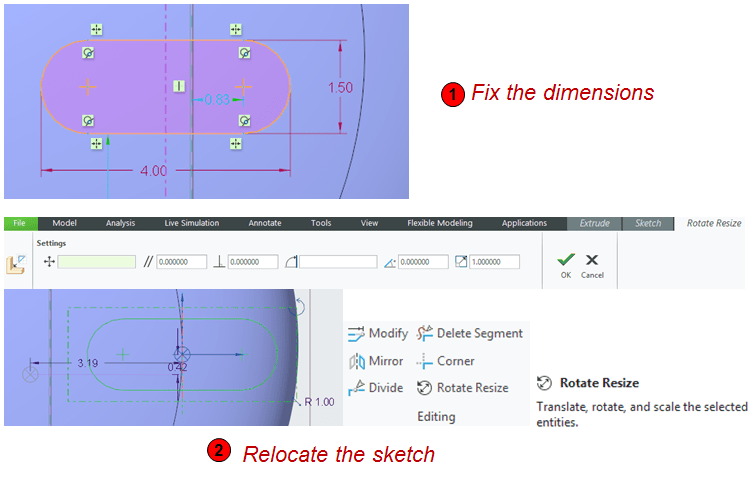The width and height of the screenshot is (754, 477).
Task: Select the 4.00 width dimension
Action: 153,170
